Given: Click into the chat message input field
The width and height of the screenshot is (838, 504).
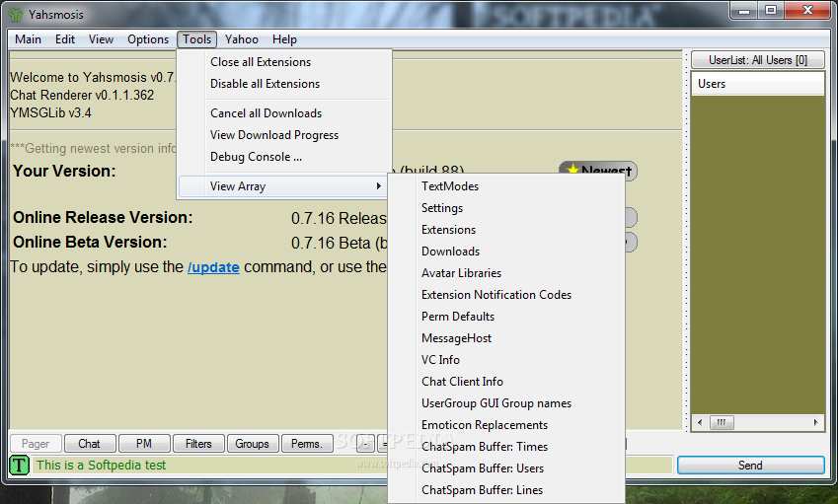Looking at the screenshot, I should [x=210, y=465].
